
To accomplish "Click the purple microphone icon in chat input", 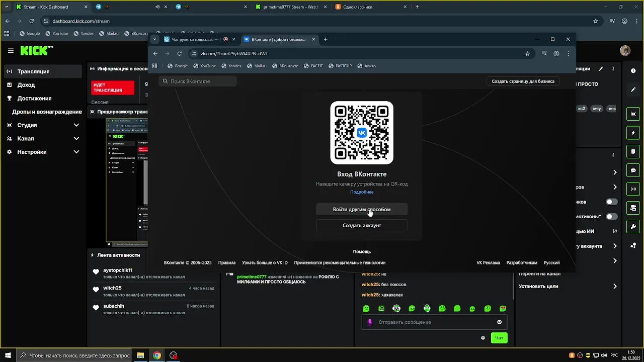I will click(x=370, y=322).
